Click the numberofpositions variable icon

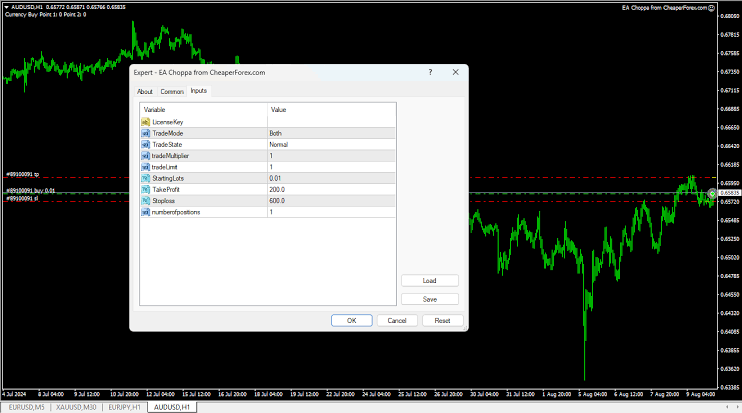pos(146,212)
